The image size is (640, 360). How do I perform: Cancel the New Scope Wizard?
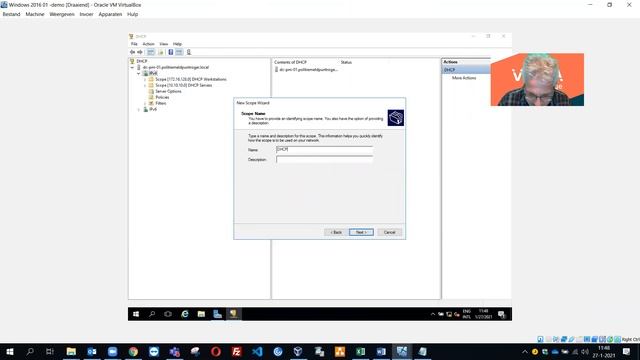[389, 232]
